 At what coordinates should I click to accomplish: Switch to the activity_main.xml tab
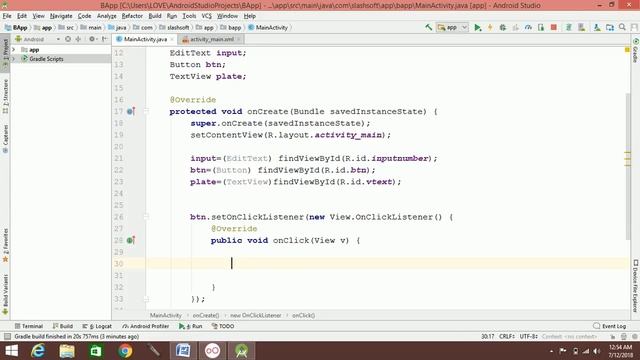(x=211, y=39)
